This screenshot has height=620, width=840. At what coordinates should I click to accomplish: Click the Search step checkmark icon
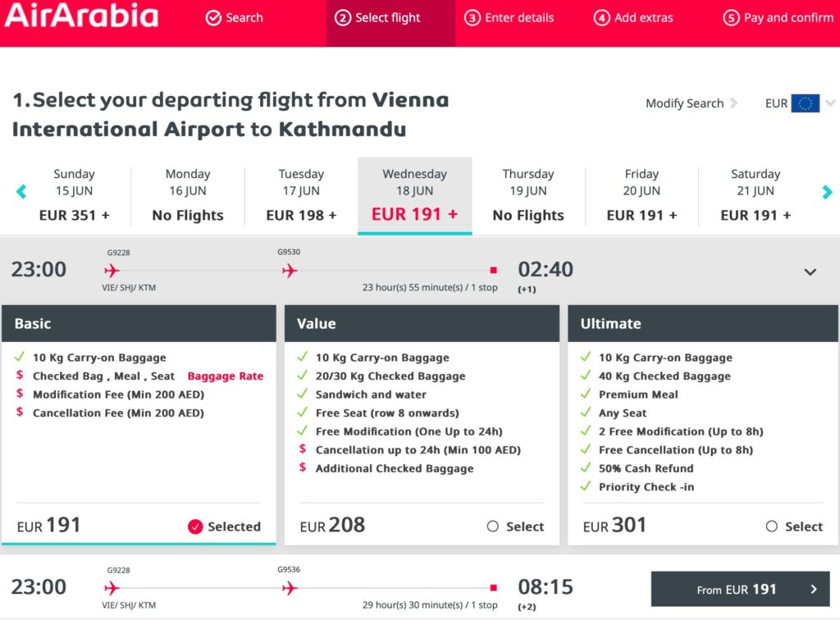pyautogui.click(x=213, y=18)
